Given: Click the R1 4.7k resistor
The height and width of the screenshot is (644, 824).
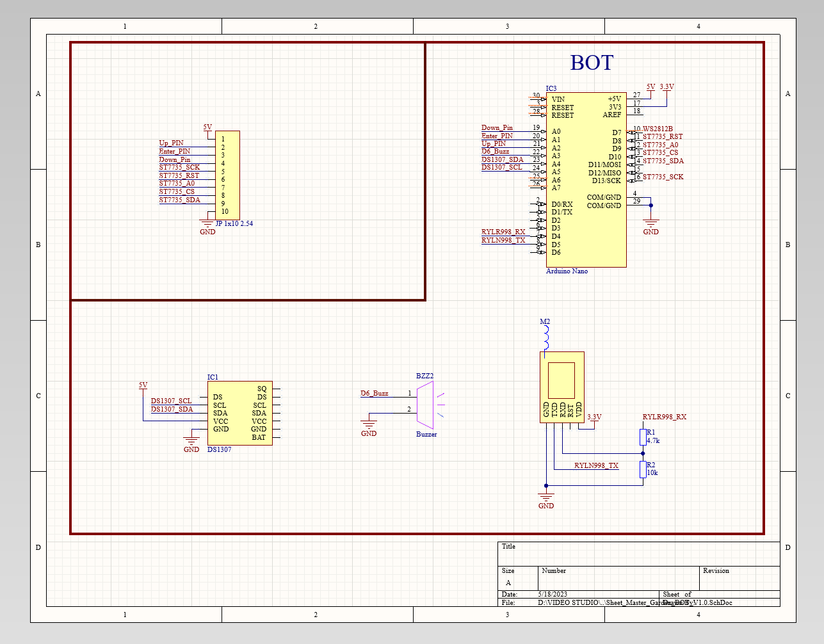Looking at the screenshot, I should tap(643, 437).
